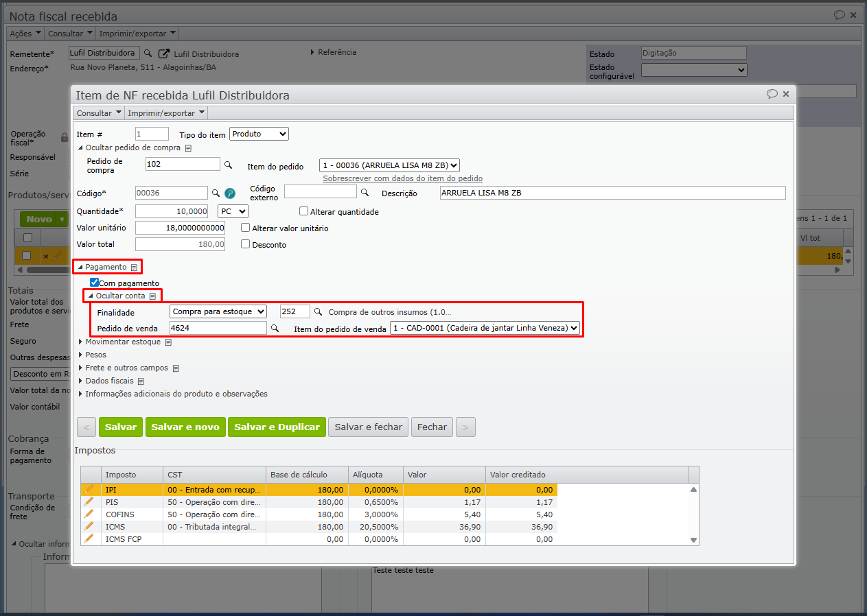Open the PC unit dropdown
Screen dimensions: 867x616
coord(233,211)
